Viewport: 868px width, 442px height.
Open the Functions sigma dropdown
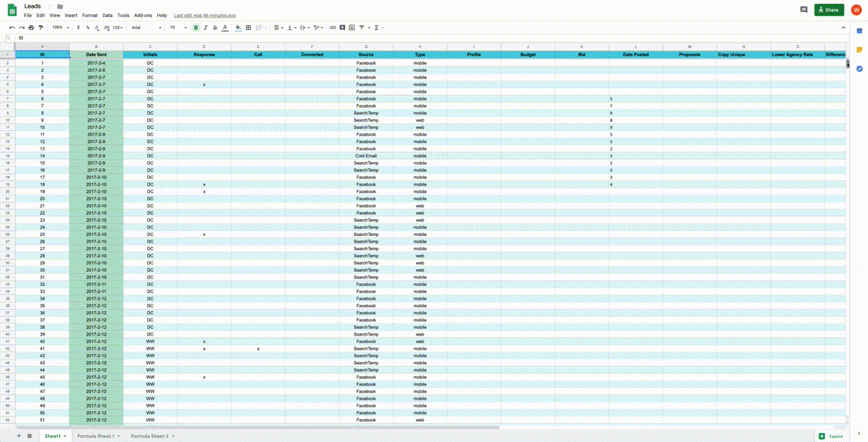(378, 28)
